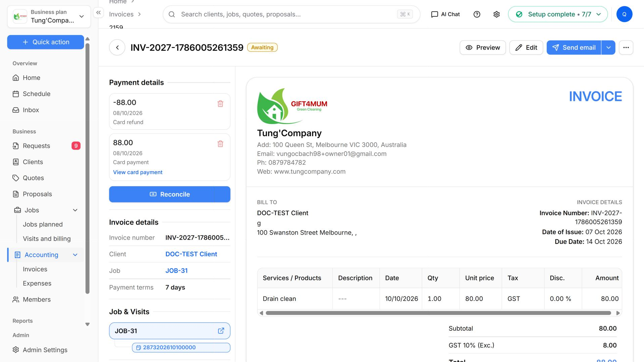Image resolution: width=644 pixels, height=362 pixels.
Task: Send the invoice by email
Action: pyautogui.click(x=574, y=47)
